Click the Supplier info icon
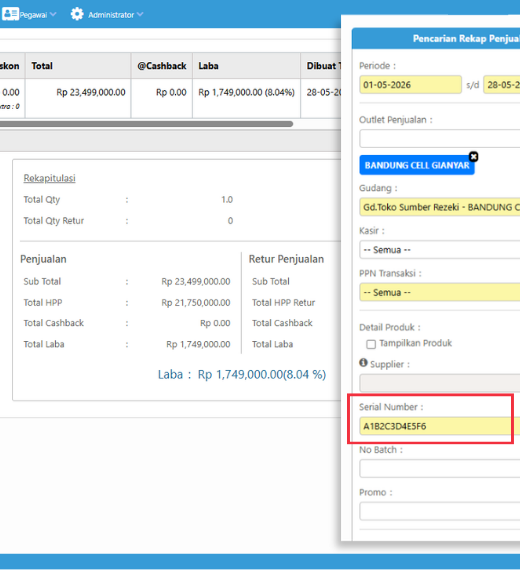The image size is (520, 570). (363, 362)
